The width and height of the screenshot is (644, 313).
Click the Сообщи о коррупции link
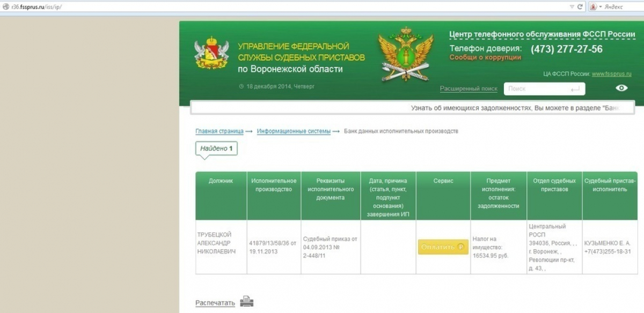[485, 57]
